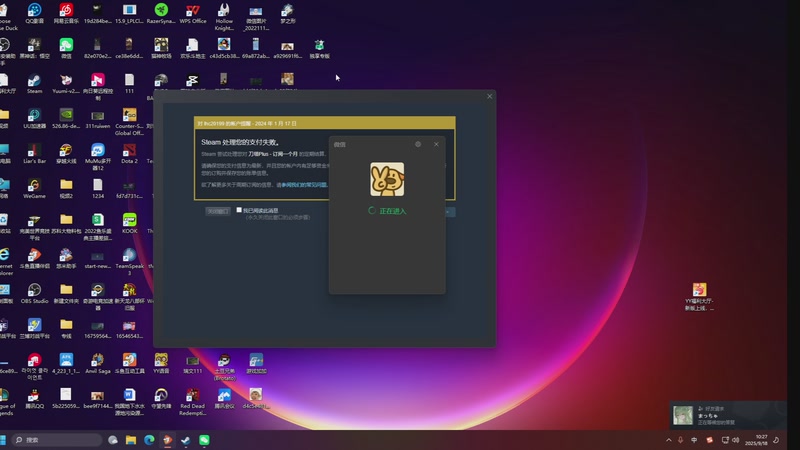
Task: Open the Hollow Knight desktop shortcut
Action: pyautogui.click(x=224, y=17)
